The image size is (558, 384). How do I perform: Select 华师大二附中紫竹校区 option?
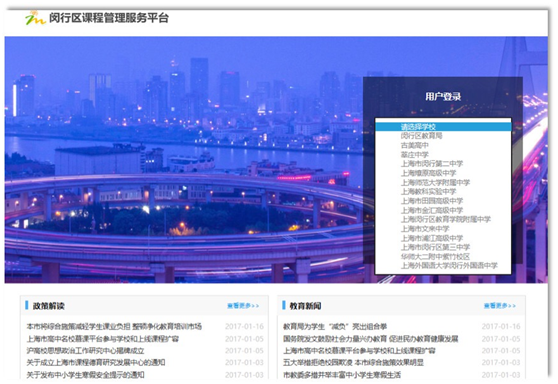435,256
